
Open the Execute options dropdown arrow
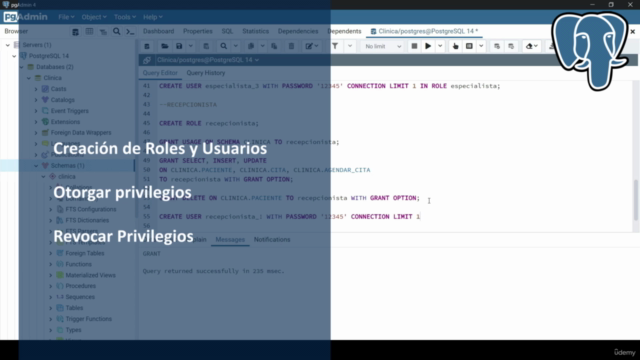440,46
